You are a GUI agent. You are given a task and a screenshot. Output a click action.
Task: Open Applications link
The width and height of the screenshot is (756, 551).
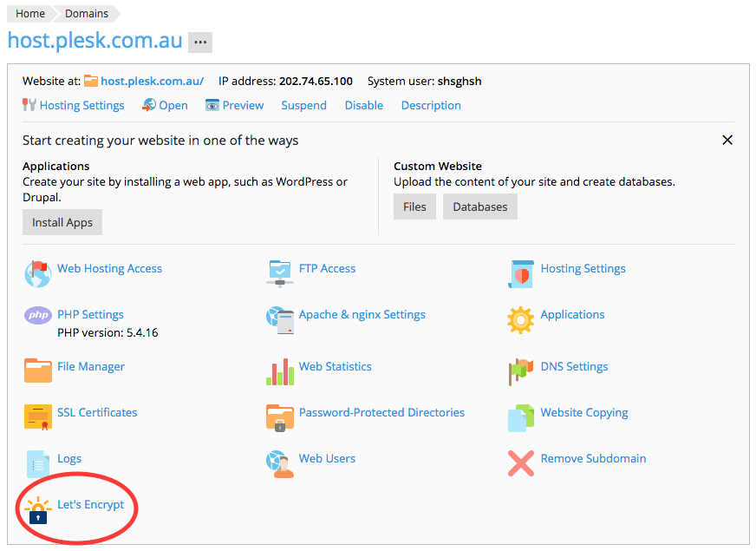click(x=572, y=315)
